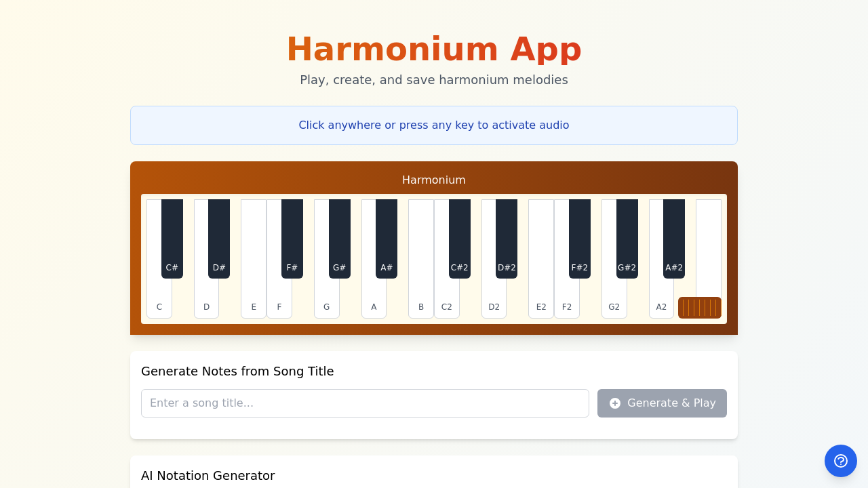Hit the G# black key
Image resolution: width=868 pixels, height=488 pixels.
pos(340,237)
